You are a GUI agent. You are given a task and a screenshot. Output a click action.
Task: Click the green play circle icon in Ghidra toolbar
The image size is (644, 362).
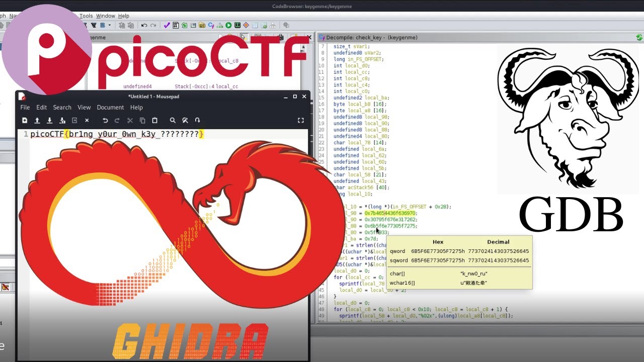[x=228, y=25]
